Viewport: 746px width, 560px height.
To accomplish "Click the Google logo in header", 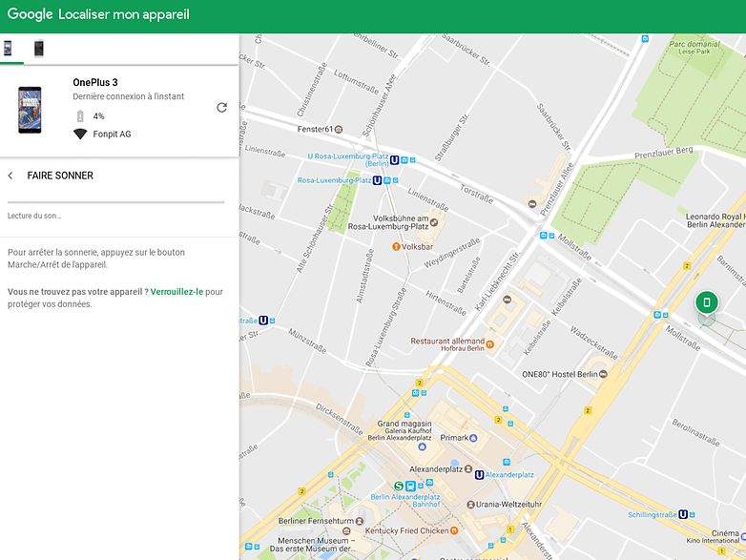I will 30,14.
